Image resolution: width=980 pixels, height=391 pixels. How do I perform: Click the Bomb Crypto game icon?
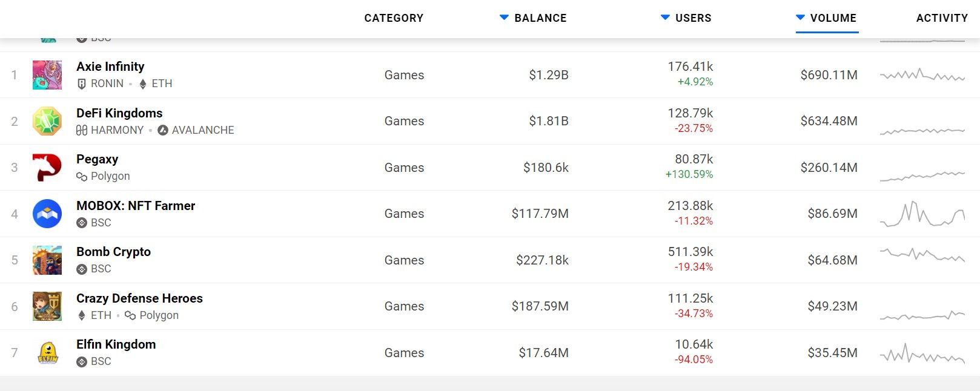[47, 260]
